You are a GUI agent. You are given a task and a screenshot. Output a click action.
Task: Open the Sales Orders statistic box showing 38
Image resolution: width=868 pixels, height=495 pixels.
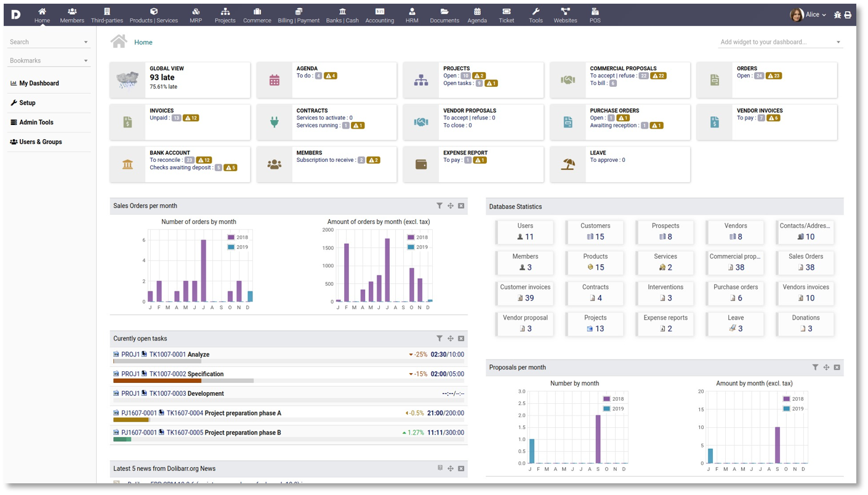tap(806, 262)
